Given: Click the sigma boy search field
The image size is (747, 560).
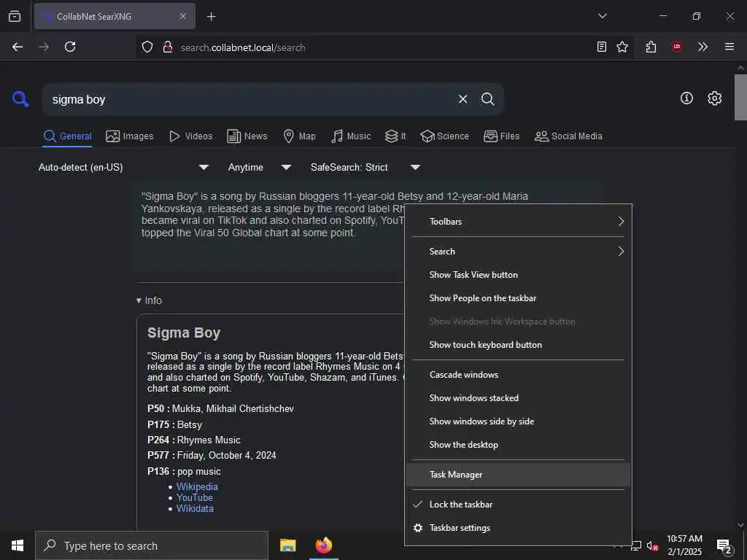Looking at the screenshot, I should pos(248,99).
